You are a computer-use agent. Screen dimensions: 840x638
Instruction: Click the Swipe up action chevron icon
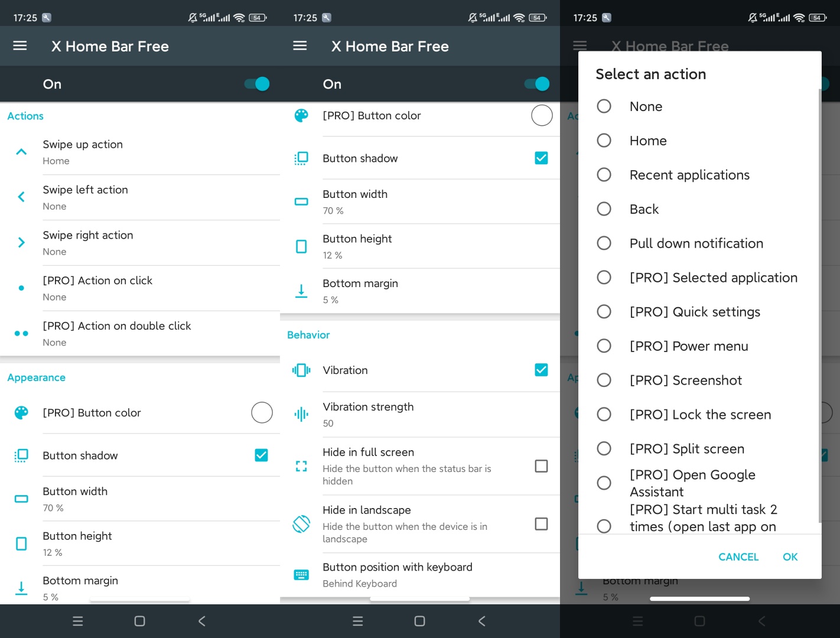21,152
